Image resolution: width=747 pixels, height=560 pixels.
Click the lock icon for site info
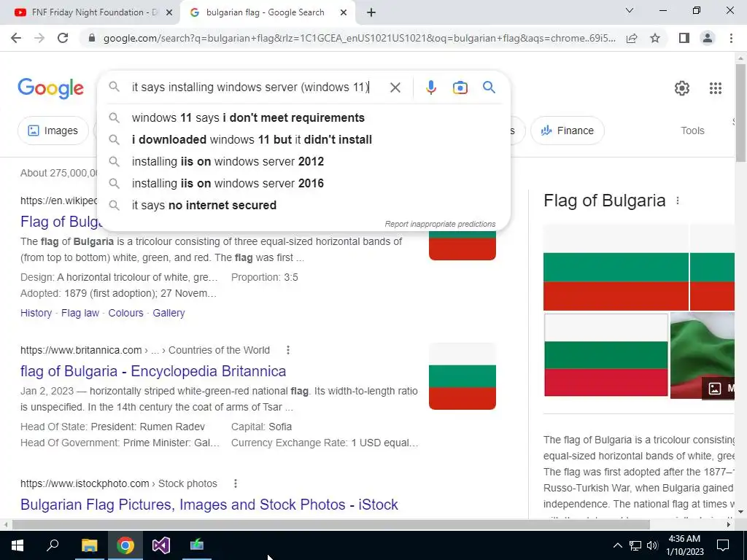coord(92,38)
